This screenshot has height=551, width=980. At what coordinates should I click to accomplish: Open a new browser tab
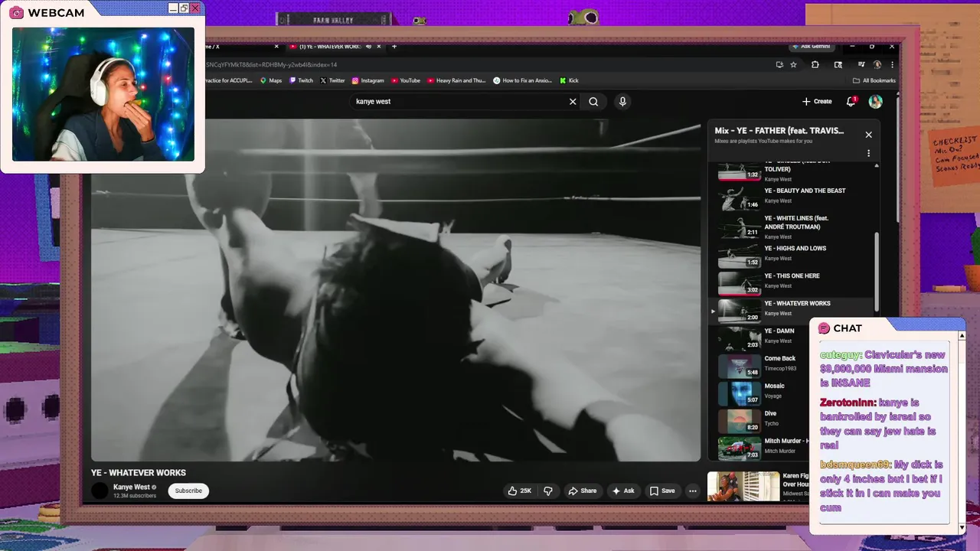(x=394, y=47)
